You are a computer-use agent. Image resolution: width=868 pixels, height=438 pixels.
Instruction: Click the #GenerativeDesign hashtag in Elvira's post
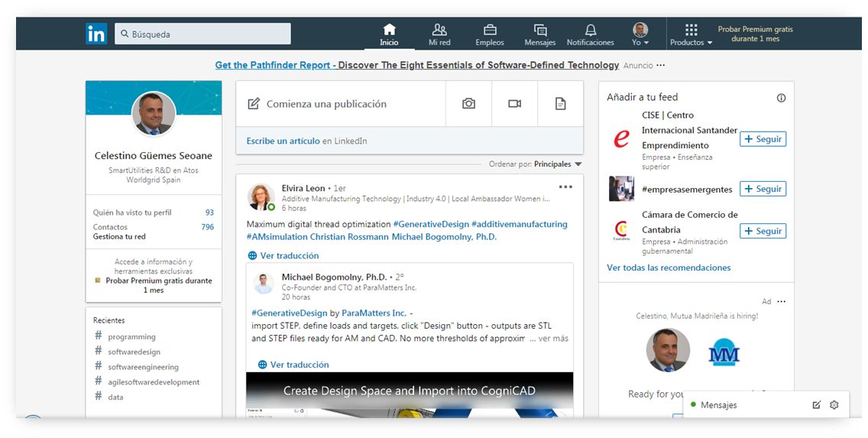431,224
